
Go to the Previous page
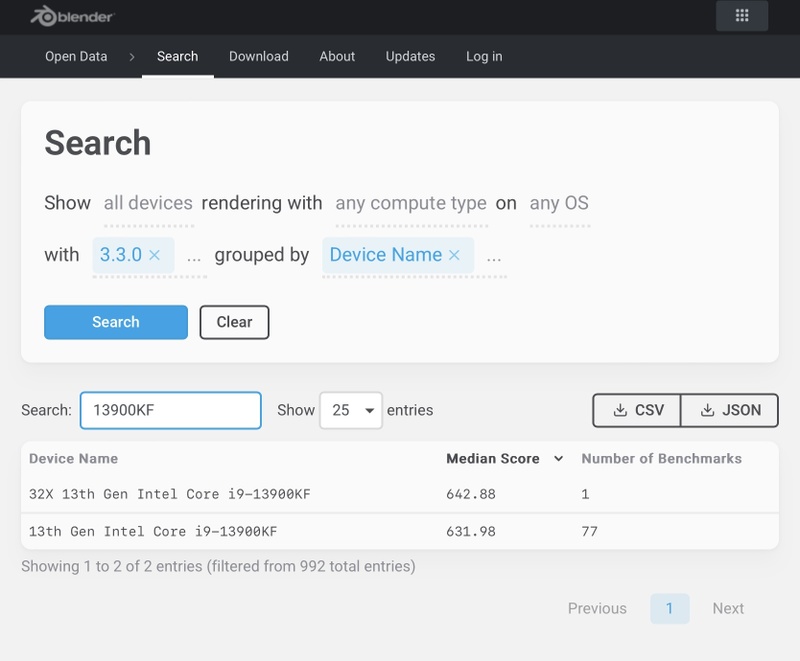[597, 608]
